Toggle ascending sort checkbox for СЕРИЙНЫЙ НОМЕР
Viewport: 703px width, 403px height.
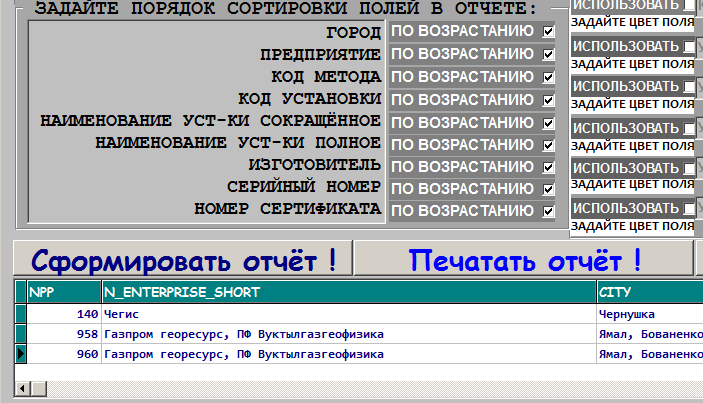coord(548,189)
